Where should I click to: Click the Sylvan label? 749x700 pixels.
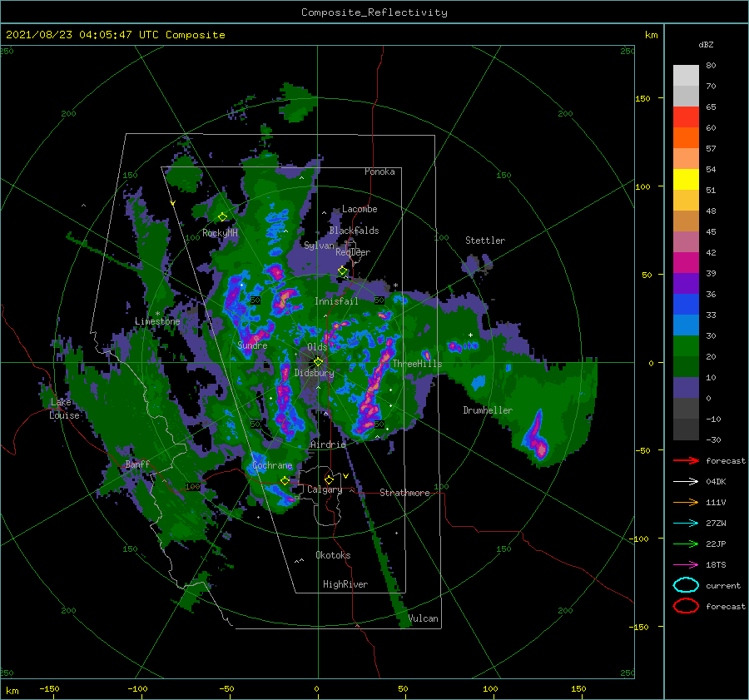[x=319, y=246]
